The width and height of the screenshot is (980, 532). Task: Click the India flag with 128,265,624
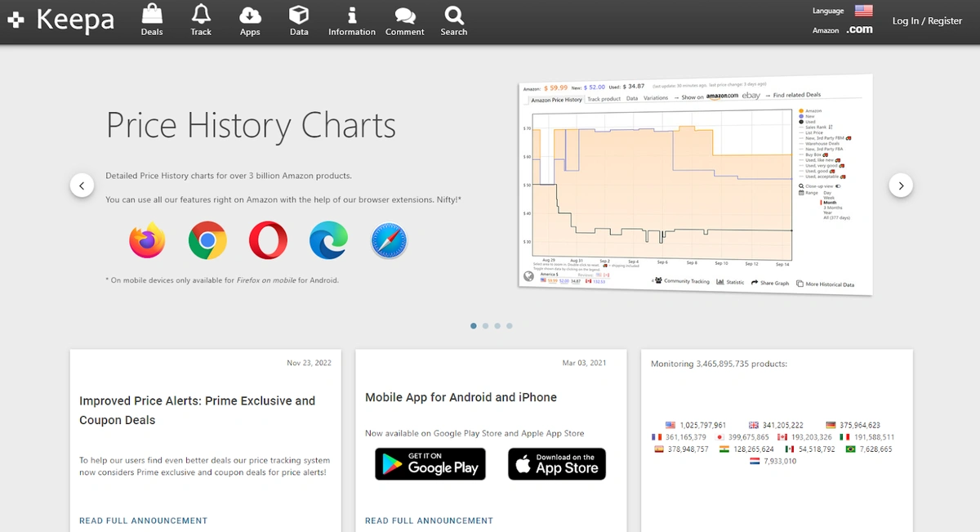(x=724, y=449)
